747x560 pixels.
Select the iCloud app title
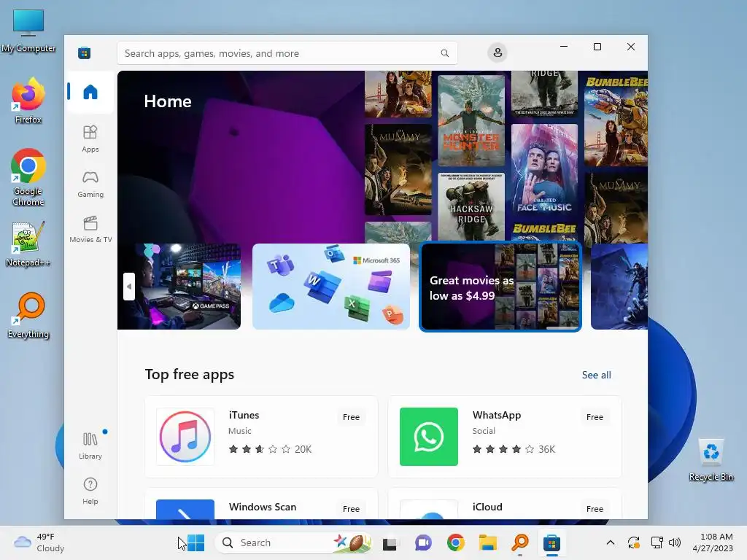[487, 507]
